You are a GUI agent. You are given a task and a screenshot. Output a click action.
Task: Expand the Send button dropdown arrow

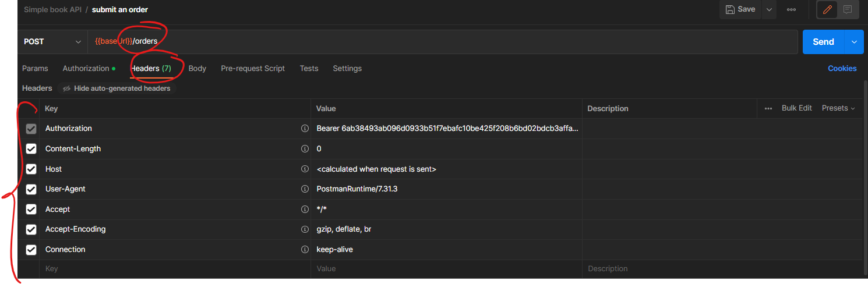[854, 42]
